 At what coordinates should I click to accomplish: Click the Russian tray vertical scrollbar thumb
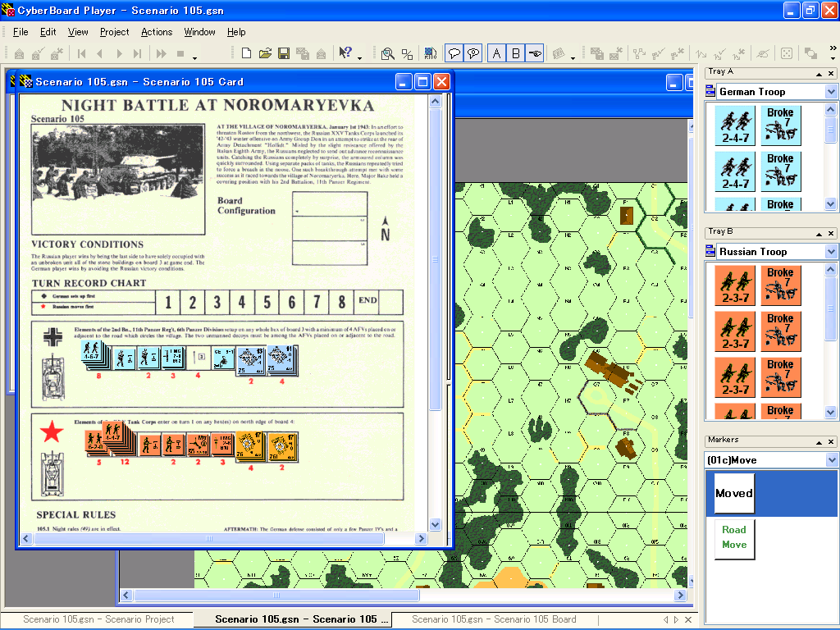(830, 308)
